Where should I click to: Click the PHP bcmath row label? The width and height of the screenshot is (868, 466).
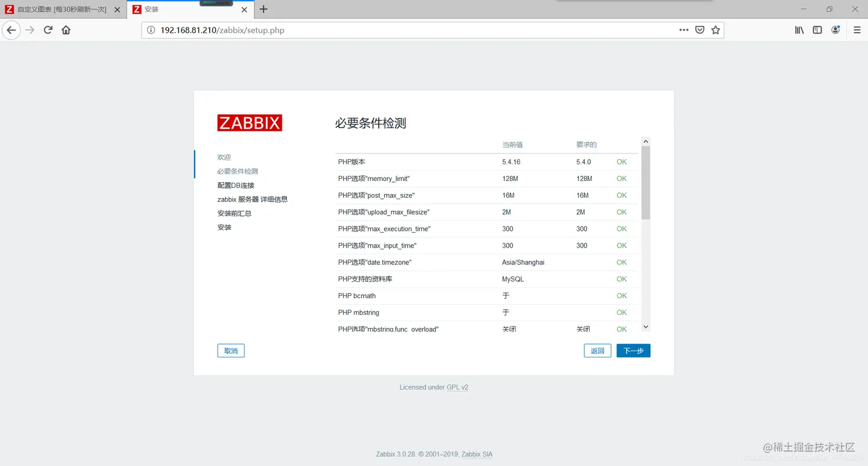357,295
